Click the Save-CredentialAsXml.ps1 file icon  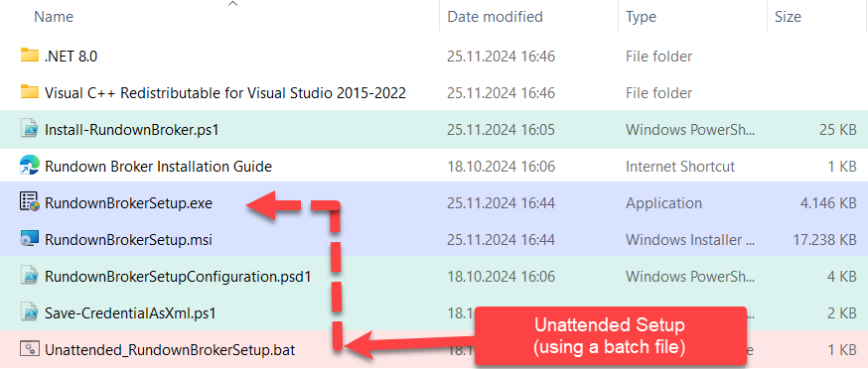pos(29,312)
